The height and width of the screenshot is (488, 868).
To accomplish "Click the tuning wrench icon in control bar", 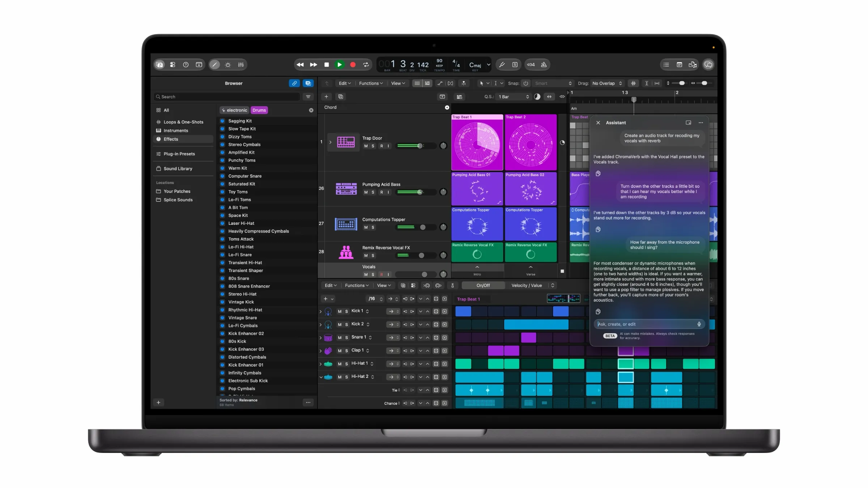I will pyautogui.click(x=502, y=65).
